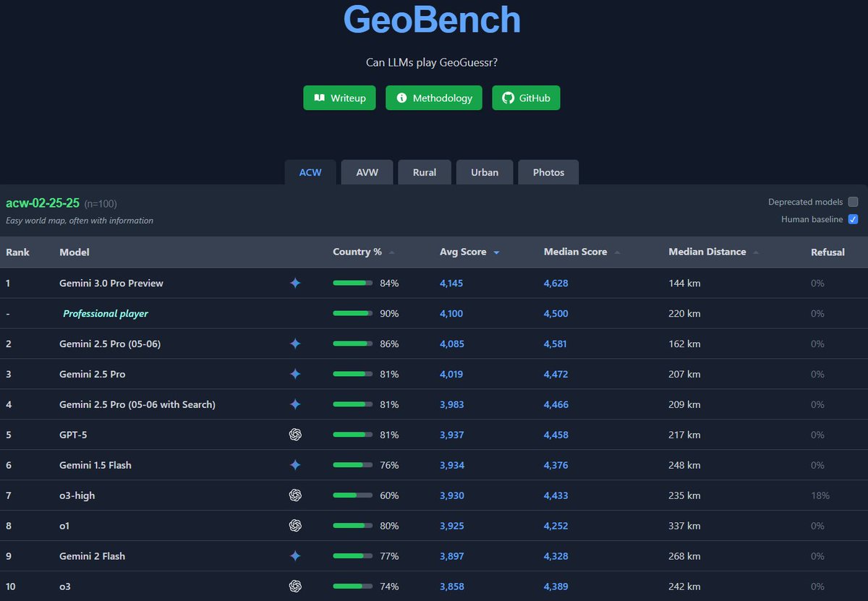This screenshot has width=868, height=601.
Task: Click OpenAI icon in o3-high row
Action: point(295,495)
